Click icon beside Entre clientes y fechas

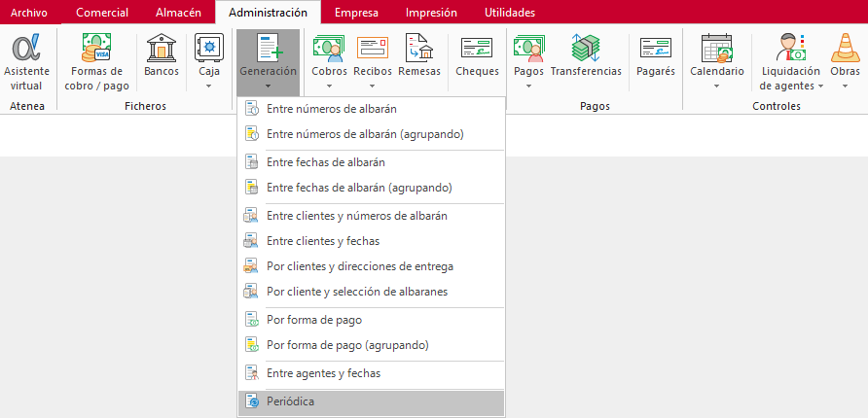[251, 241]
